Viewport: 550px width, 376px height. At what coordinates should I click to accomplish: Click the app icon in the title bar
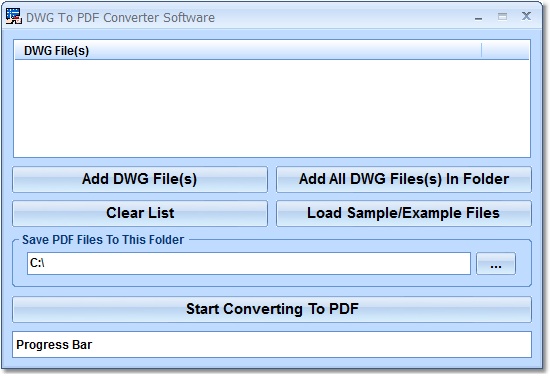click(14, 16)
